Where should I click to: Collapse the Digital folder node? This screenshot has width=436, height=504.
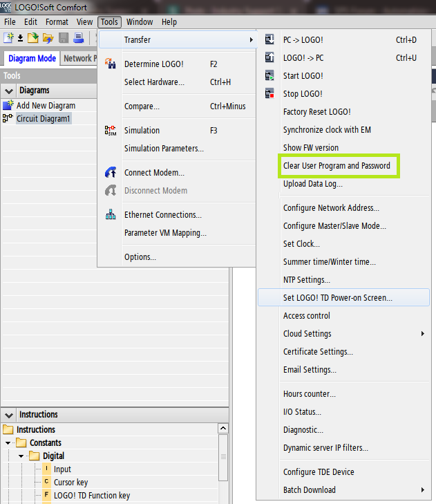tap(21, 456)
